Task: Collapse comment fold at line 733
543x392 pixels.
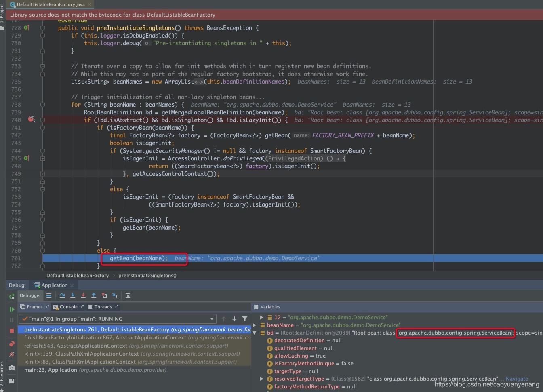Action: (42, 66)
